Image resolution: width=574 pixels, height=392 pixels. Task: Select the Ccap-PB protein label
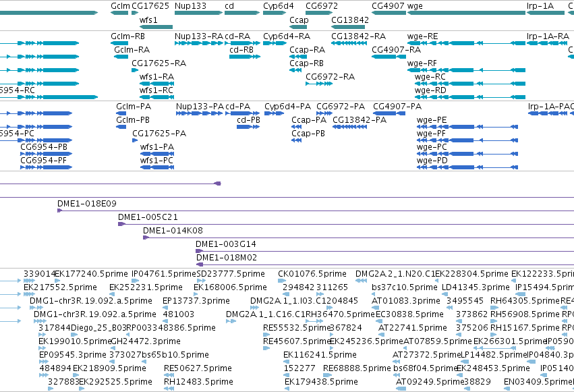pyautogui.click(x=308, y=134)
